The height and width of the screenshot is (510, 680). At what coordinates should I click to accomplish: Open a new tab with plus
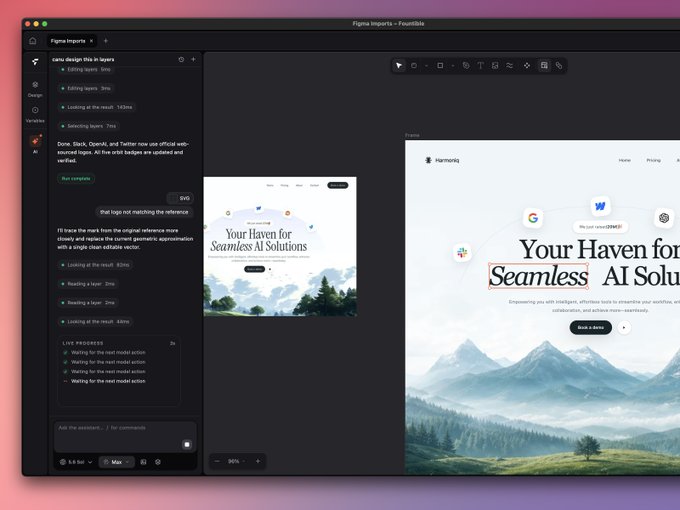tap(106, 41)
